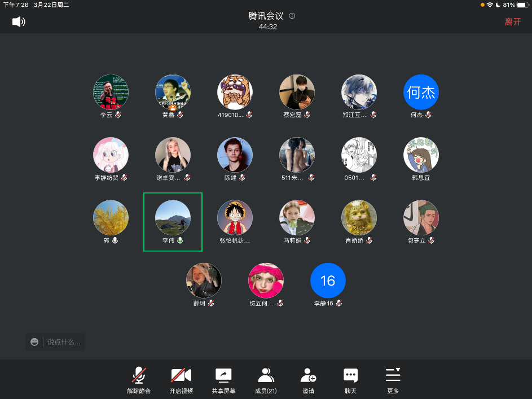532x399 pixels.
Task: Click the meeting info icon beside 腾讯会议
Action: coord(292,16)
